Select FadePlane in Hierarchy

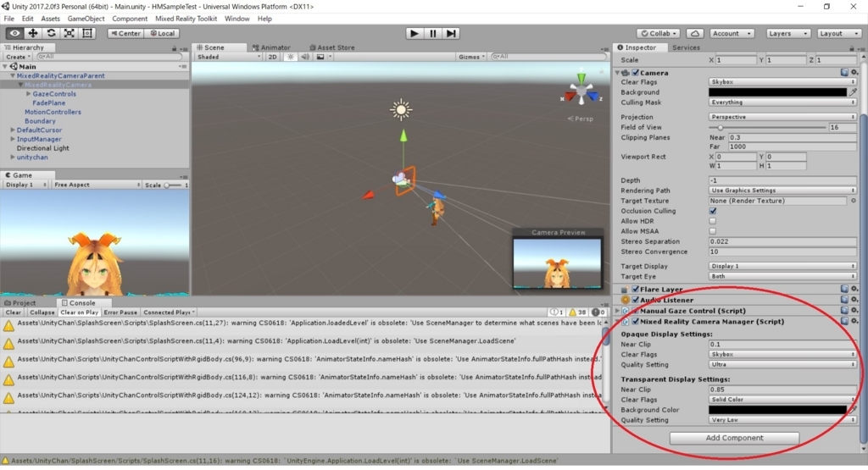click(x=48, y=102)
